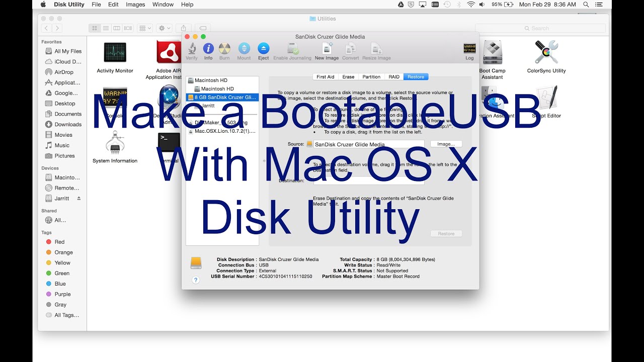644x362 pixels.
Task: Click the Finder Edit Tags toolbar button
Action: click(202, 28)
